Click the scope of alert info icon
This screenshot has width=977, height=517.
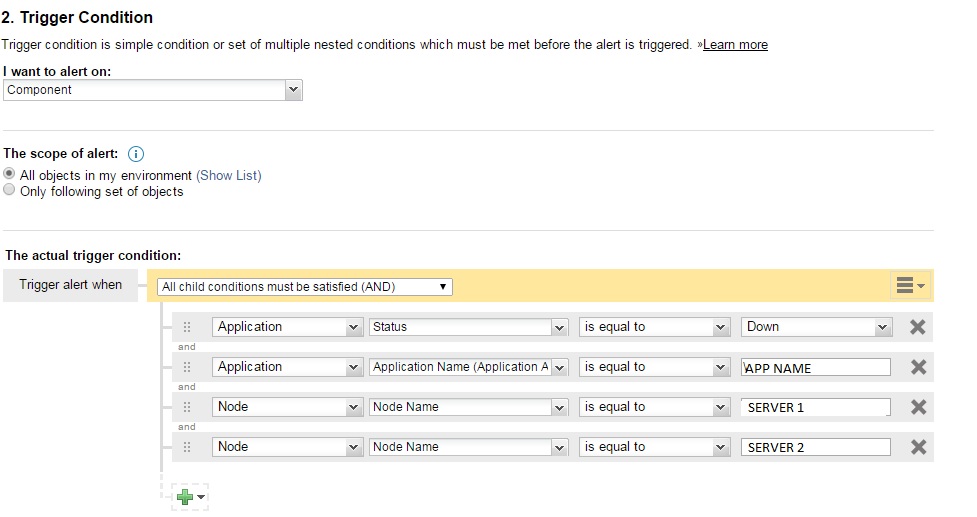coord(137,154)
